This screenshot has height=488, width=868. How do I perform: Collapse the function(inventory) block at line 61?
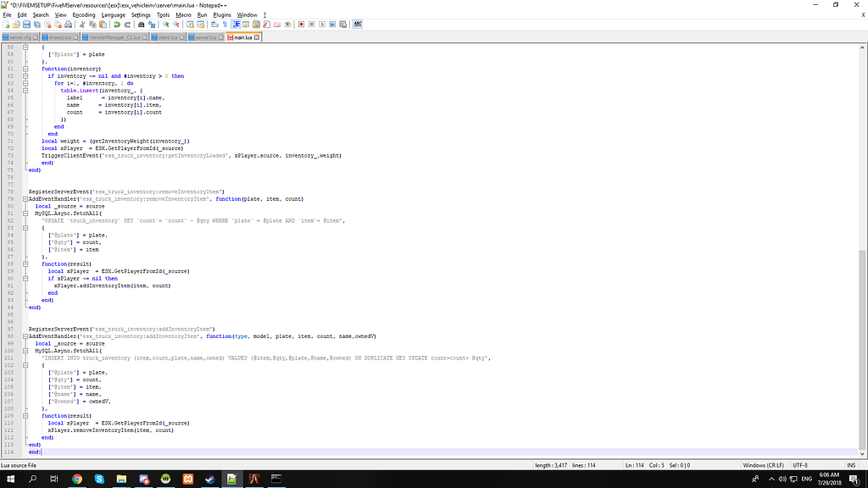point(25,69)
